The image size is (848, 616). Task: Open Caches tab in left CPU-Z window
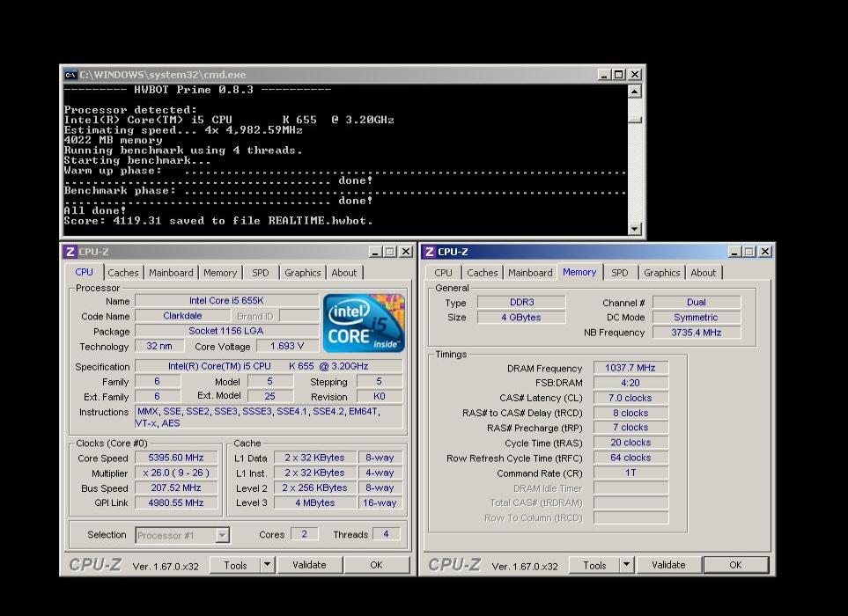122,273
